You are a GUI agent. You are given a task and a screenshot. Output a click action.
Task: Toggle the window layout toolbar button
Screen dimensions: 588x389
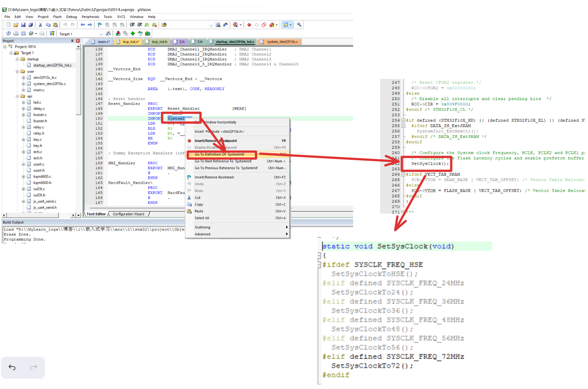pos(286,25)
